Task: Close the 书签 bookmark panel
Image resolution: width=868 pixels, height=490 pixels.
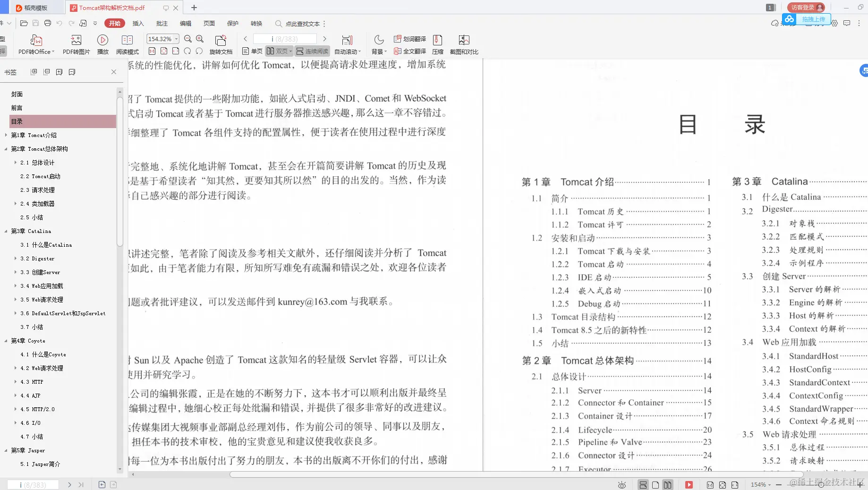Action: [x=114, y=72]
